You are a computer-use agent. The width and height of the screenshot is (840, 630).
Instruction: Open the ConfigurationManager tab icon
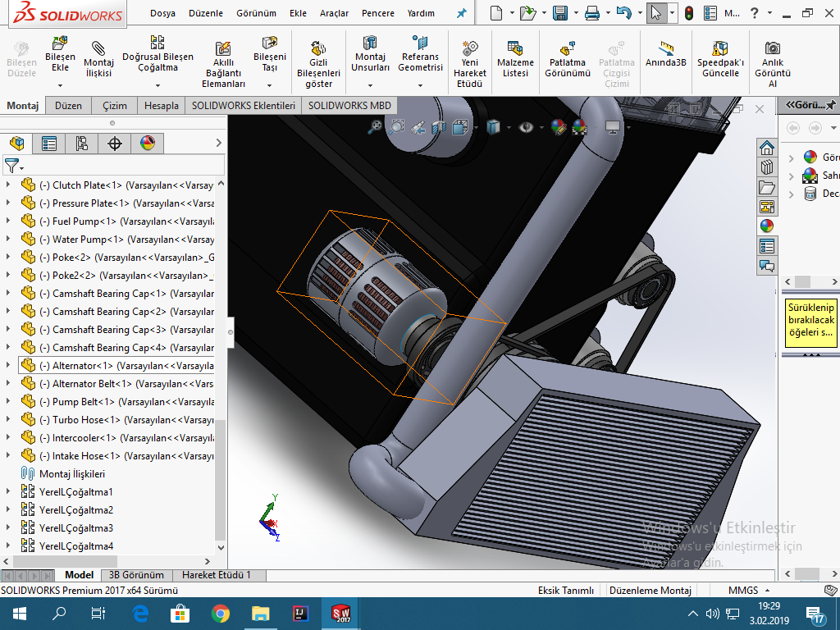click(x=81, y=144)
